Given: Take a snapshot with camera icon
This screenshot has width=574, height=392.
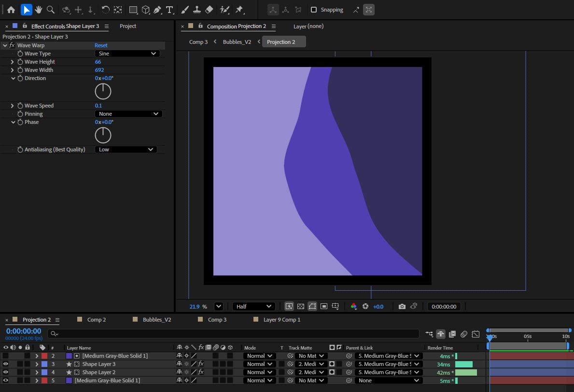Looking at the screenshot, I should pyautogui.click(x=402, y=306).
